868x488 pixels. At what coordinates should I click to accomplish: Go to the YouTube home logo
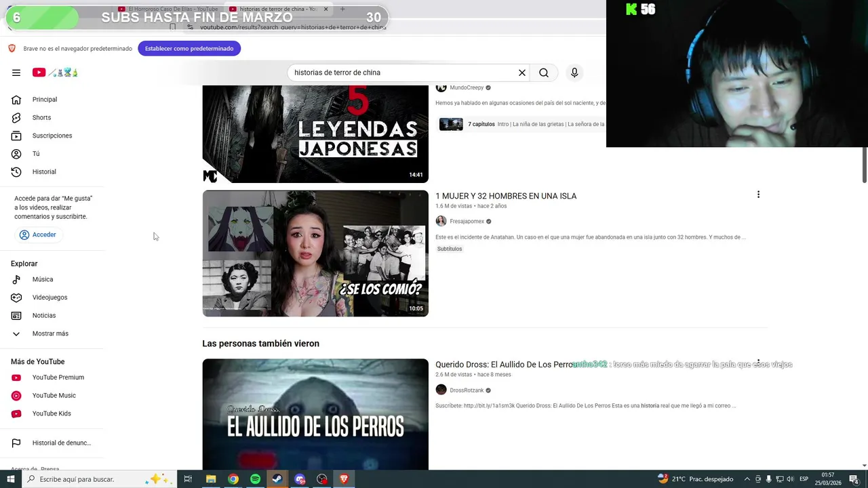pyautogui.click(x=55, y=73)
